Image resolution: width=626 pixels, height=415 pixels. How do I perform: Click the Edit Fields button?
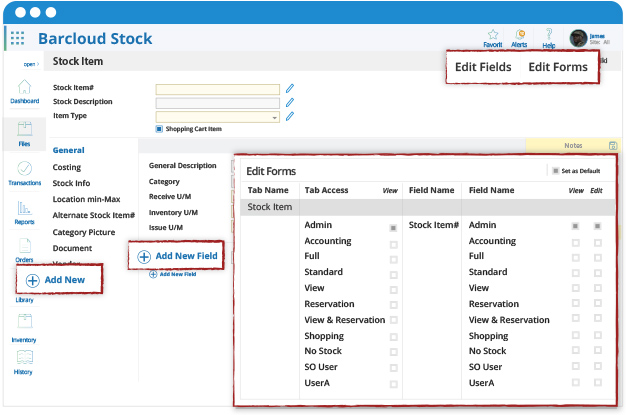pyautogui.click(x=483, y=67)
